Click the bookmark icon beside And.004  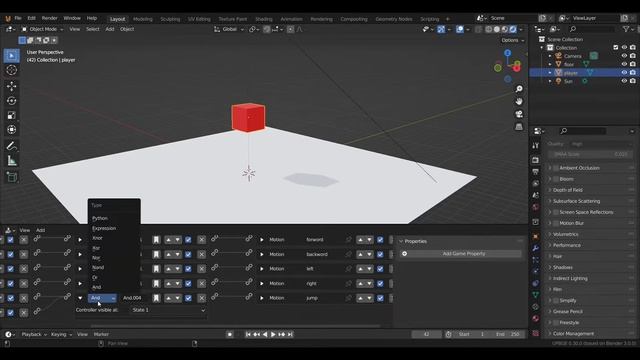tap(156, 298)
